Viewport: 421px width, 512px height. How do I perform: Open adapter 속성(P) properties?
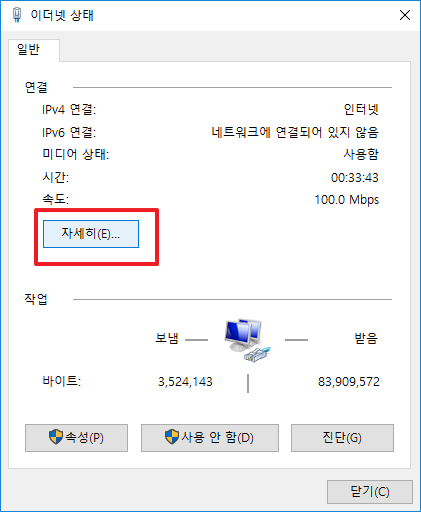click(x=76, y=438)
